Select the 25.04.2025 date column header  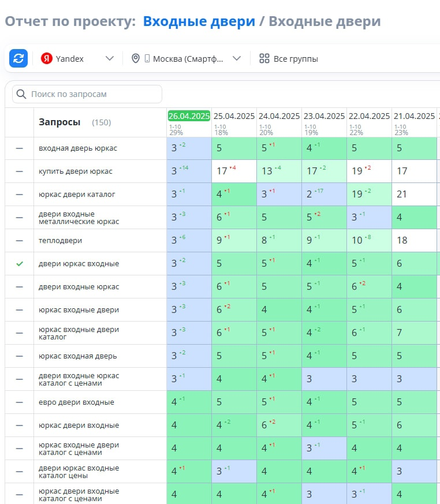click(234, 116)
